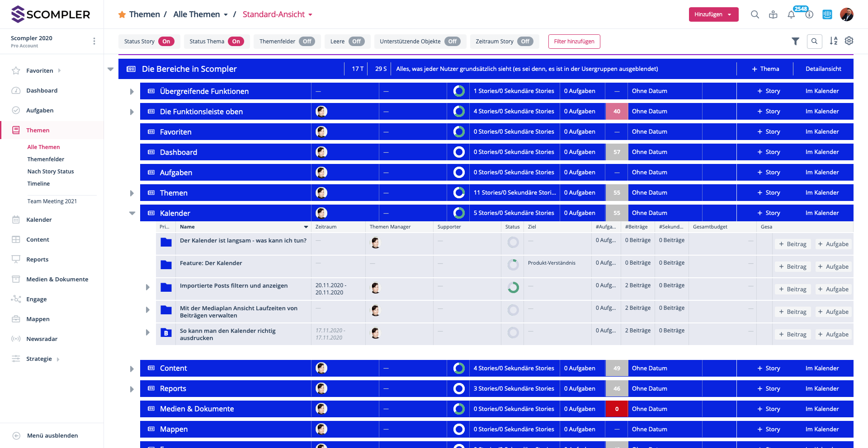Toggle the Status Story filter off
The height and width of the screenshot is (448, 868).
click(166, 42)
